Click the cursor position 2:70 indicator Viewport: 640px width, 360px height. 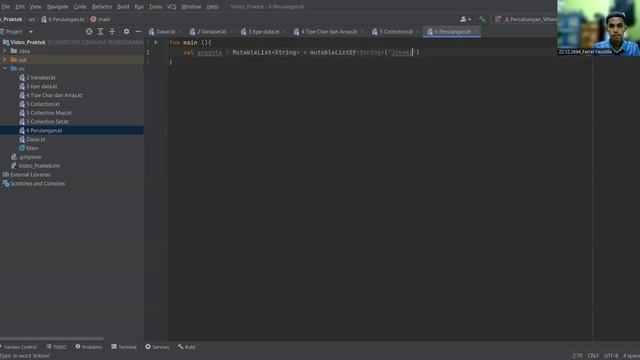tap(577, 356)
